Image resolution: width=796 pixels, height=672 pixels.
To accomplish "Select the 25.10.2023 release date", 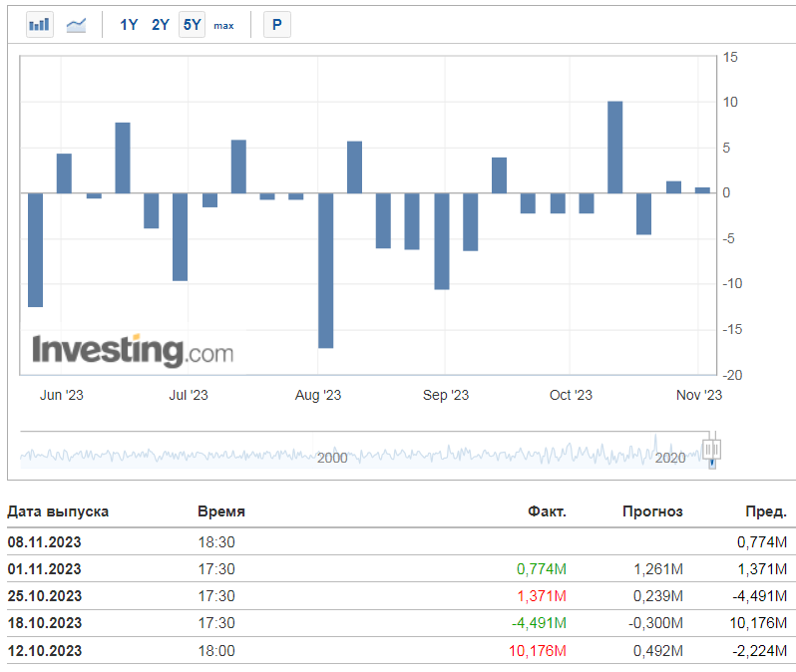I will (45, 595).
